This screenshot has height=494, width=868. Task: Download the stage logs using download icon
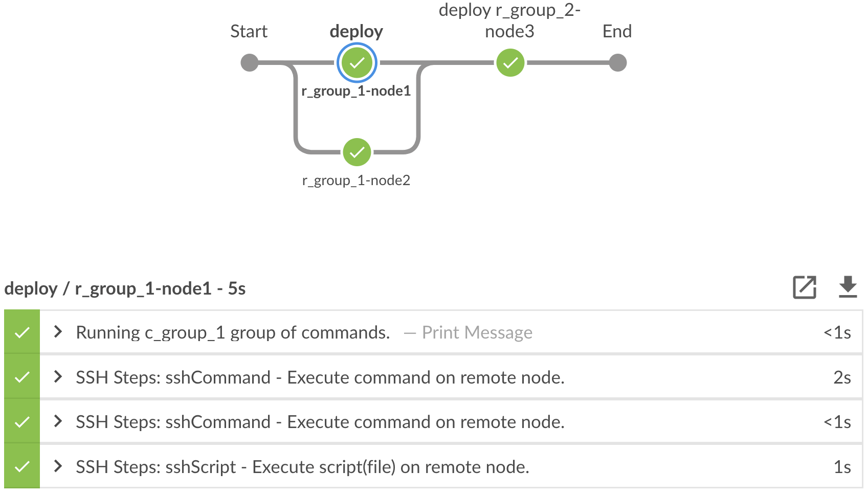click(x=848, y=288)
